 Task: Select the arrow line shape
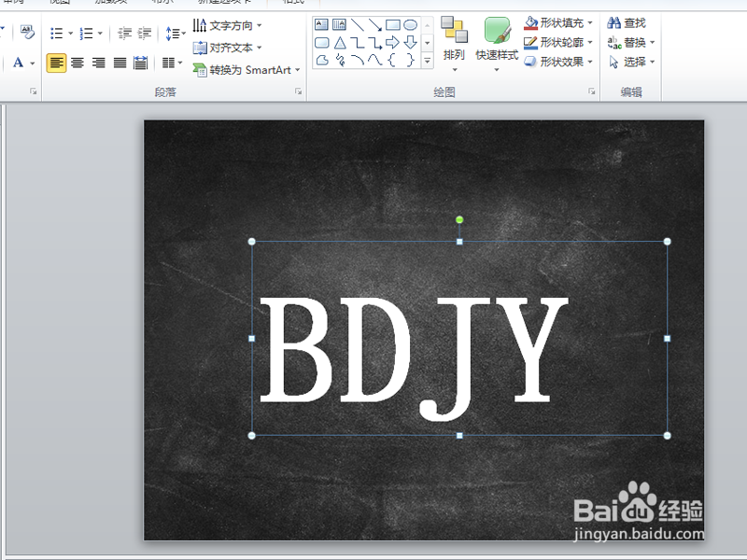[x=375, y=24]
